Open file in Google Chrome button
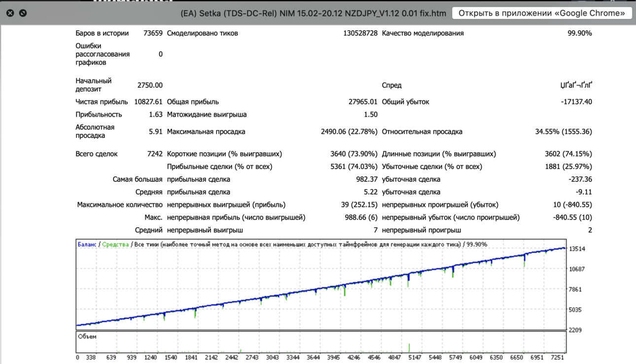 (542, 13)
